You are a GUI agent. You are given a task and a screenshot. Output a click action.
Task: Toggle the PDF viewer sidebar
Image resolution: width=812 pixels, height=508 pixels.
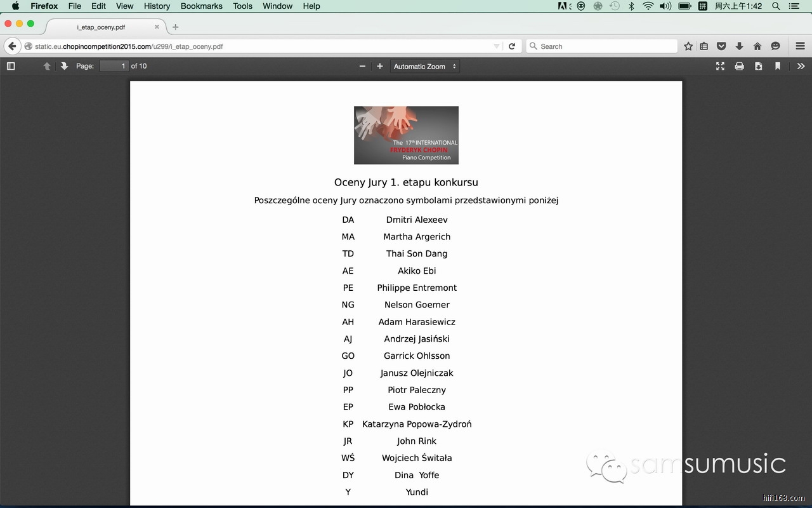11,66
